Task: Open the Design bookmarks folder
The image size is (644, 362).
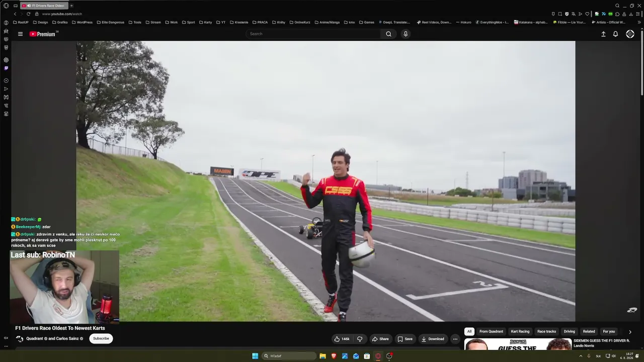Action: point(40,22)
